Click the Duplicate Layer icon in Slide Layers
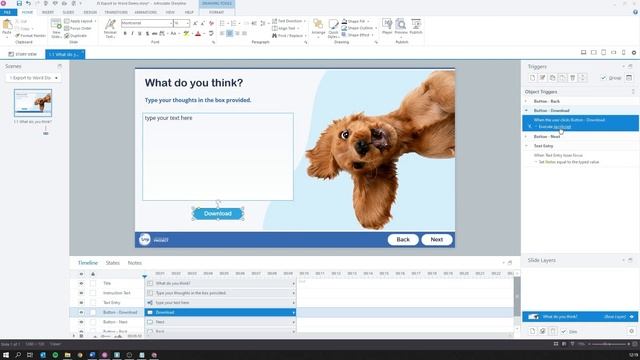 tap(542, 331)
